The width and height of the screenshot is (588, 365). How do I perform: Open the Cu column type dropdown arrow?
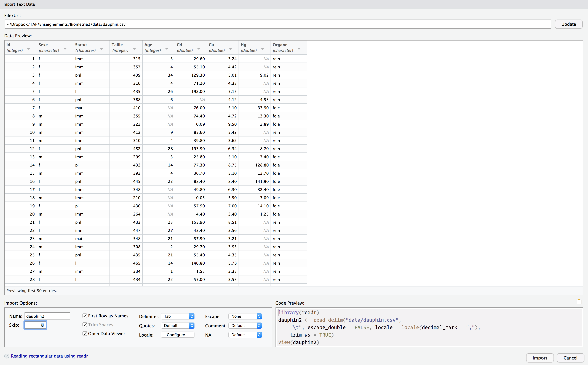point(231,49)
